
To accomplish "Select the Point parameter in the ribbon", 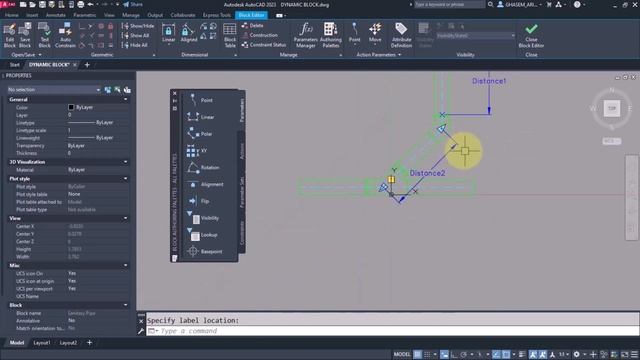I will tap(355, 33).
